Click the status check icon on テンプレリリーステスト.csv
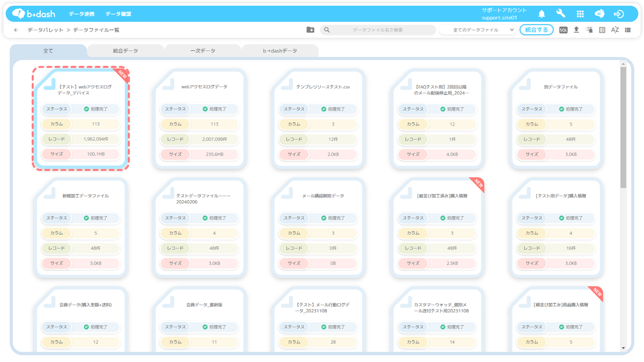The width and height of the screenshot is (644, 362). pos(324,109)
